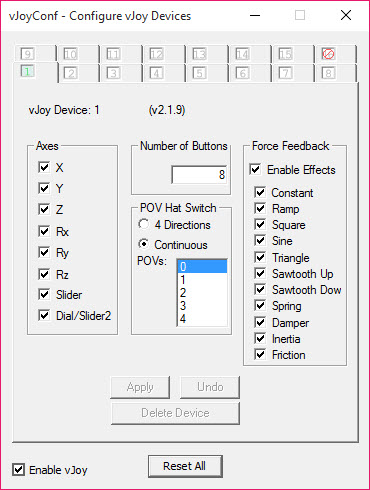Screen dimensions: 370x490
Task: Open the device 7 tab icon
Action: pyautogui.click(x=285, y=73)
